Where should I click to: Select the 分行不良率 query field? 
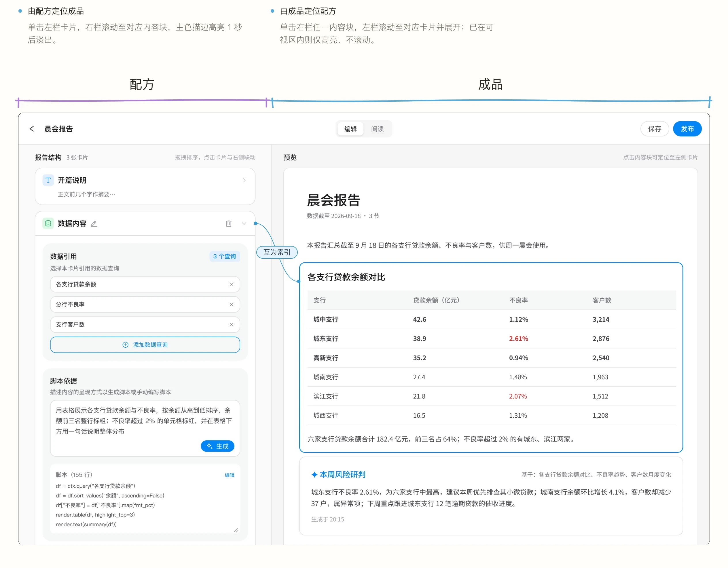point(145,304)
